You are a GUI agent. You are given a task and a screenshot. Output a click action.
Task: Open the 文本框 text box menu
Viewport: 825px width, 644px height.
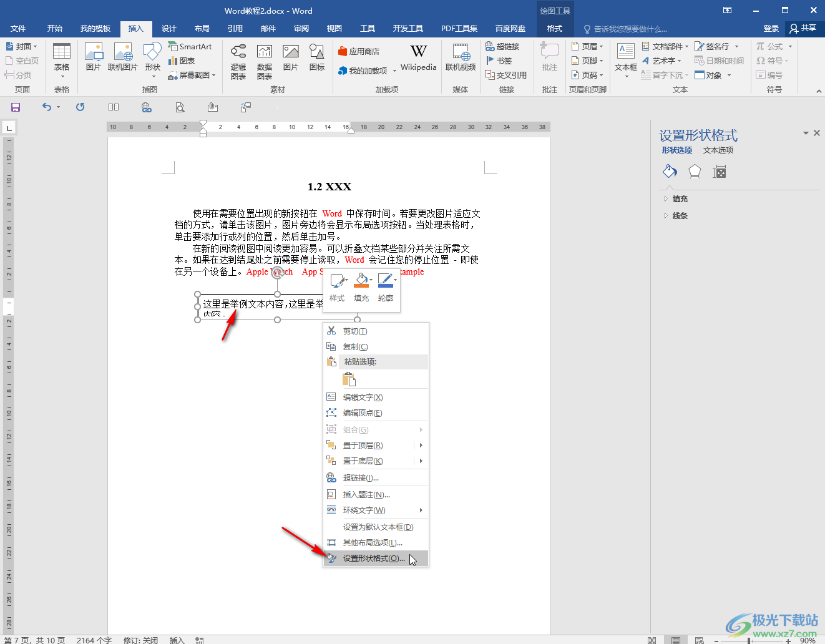[626, 61]
